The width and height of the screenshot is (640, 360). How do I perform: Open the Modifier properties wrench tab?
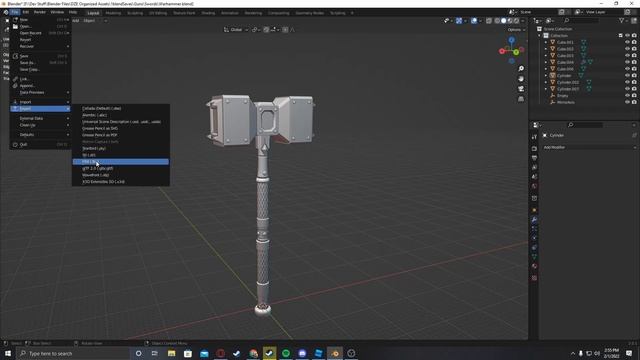click(534, 220)
